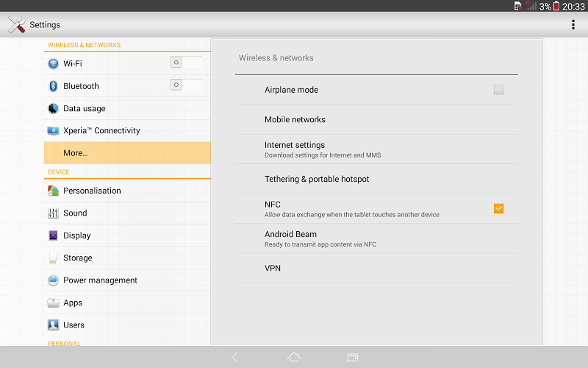Tap the DEVICE section header
588x368 pixels.
coord(59,172)
